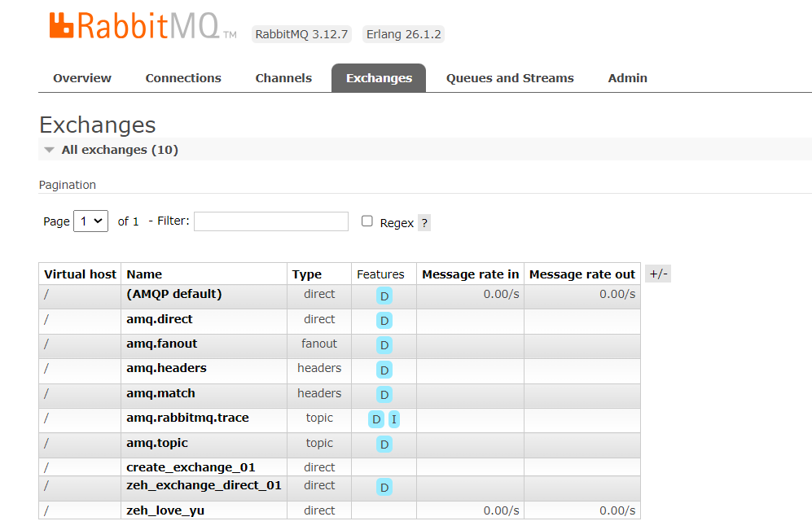Viewport: 812px width, 530px height.
Task: Toggle columns with the +/- button
Action: tap(658, 274)
